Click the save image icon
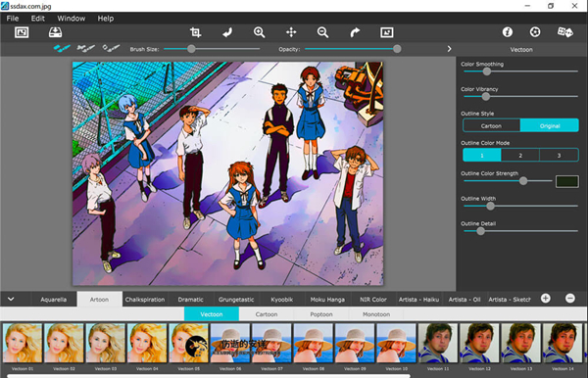Image resolution: width=588 pixels, height=378 pixels. 55,32
